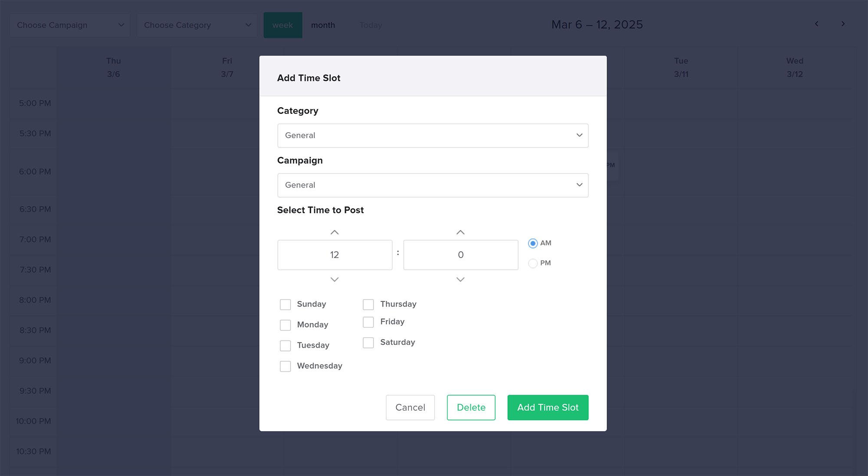Check the Saturday checkbox
The image size is (868, 476).
[x=368, y=343]
